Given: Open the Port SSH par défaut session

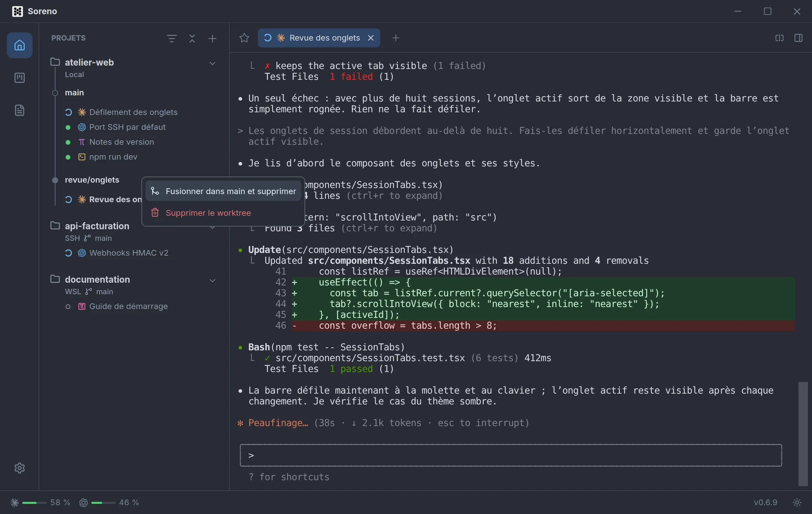Looking at the screenshot, I should (x=127, y=127).
